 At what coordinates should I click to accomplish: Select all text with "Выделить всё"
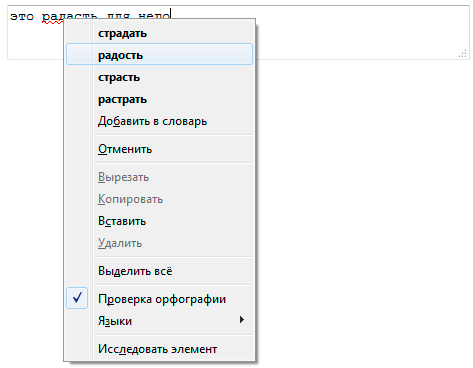(x=159, y=271)
